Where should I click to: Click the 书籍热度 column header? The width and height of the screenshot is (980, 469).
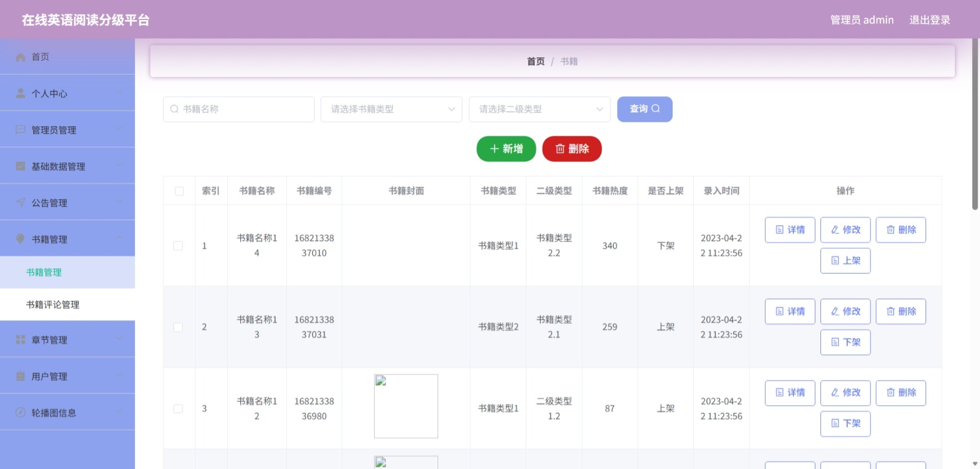point(610,191)
